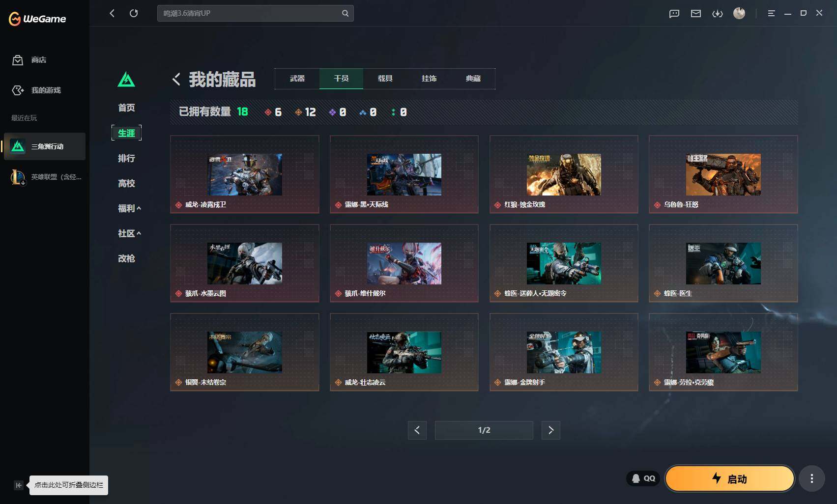Open the QQ notification button
This screenshot has width=837, height=504.
click(x=643, y=478)
